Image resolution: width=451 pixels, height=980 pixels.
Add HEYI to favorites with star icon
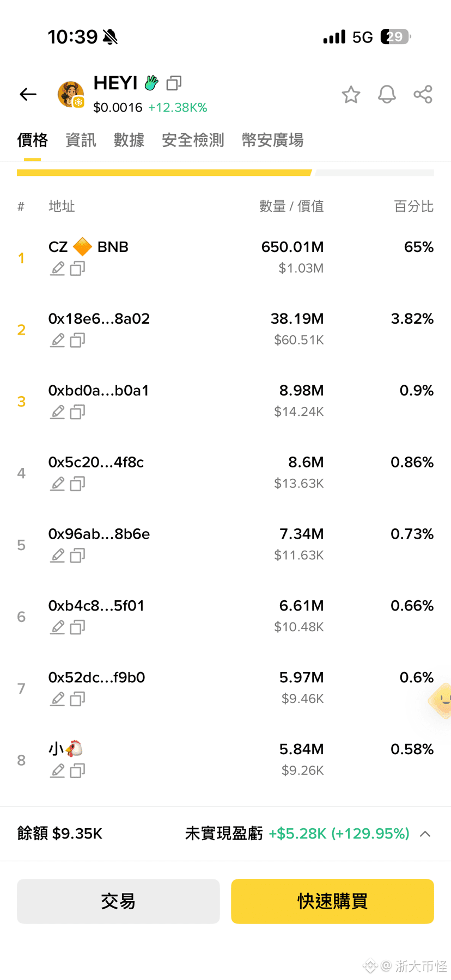[x=351, y=95]
